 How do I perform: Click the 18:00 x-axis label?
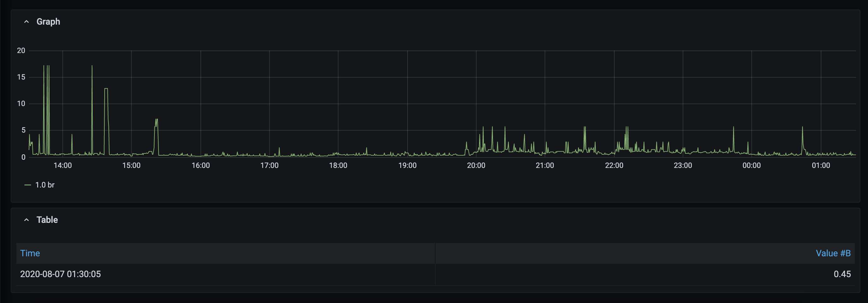point(338,165)
